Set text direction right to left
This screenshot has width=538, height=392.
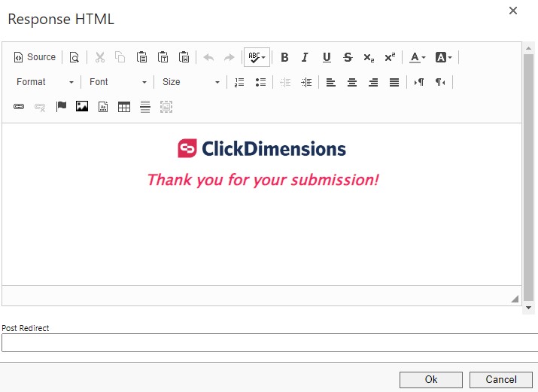coord(440,82)
